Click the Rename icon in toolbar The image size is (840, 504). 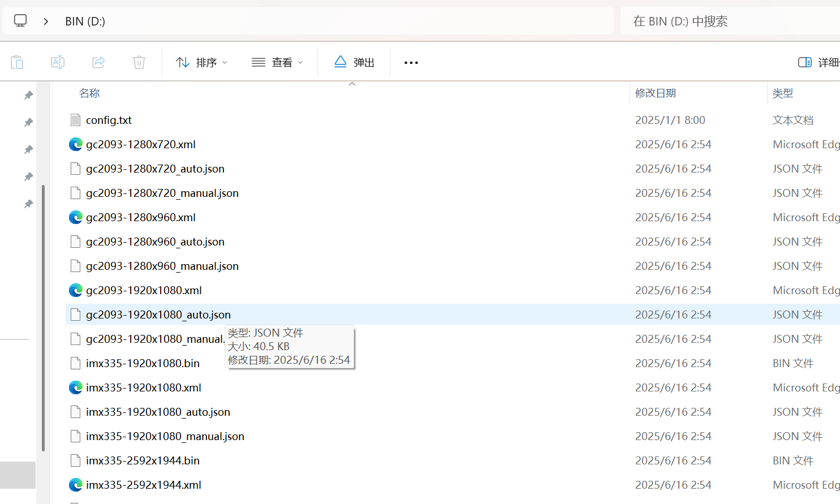click(58, 62)
